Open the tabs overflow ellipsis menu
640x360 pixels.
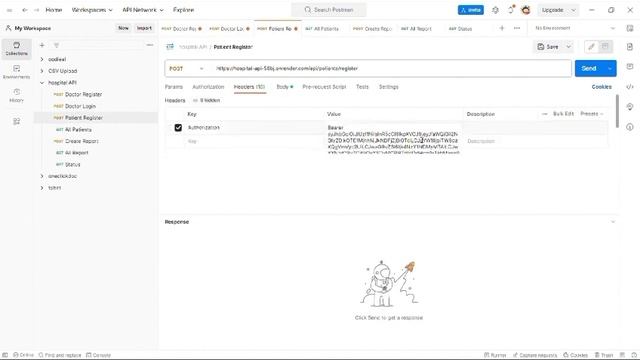[517, 28]
